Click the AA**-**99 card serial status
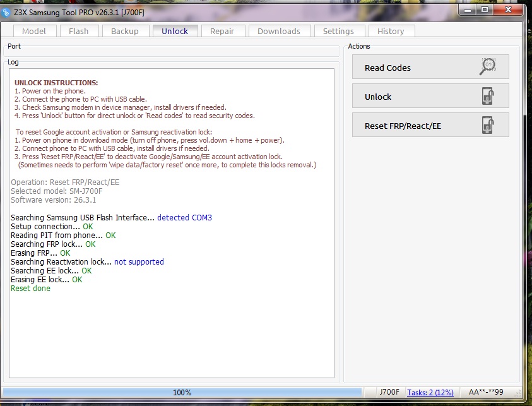532x406 pixels. pos(486,392)
